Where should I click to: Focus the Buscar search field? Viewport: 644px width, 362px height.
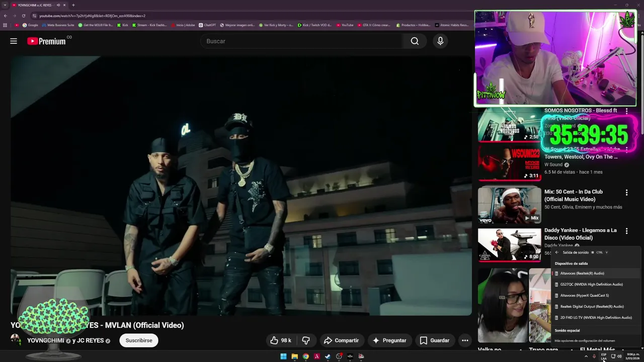pyautogui.click(x=302, y=41)
